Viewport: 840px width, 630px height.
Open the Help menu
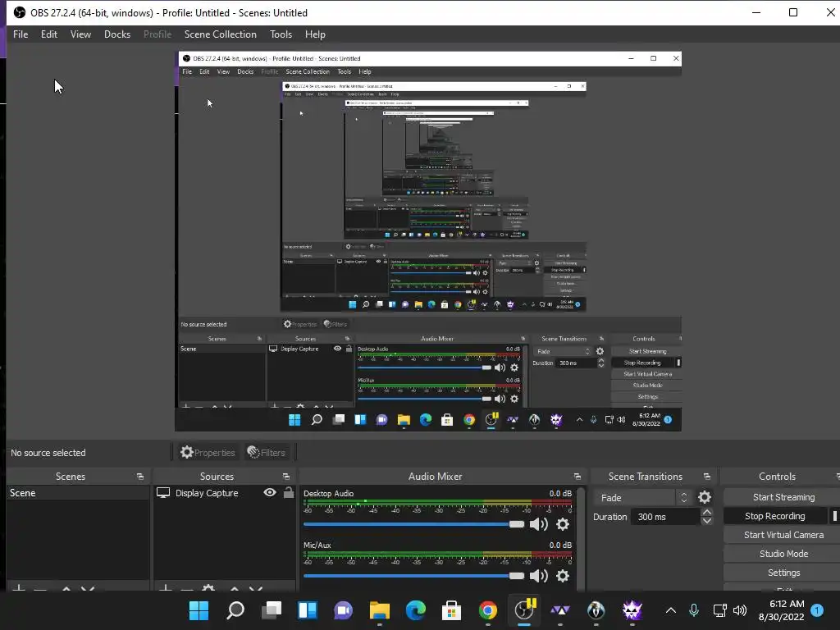[315, 34]
